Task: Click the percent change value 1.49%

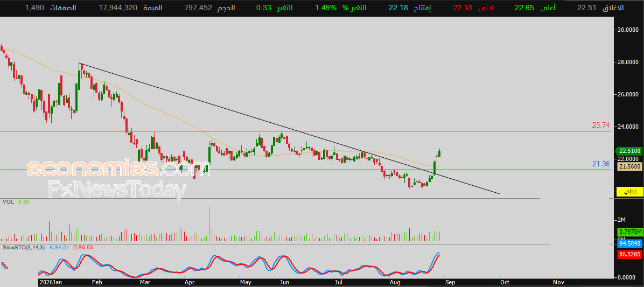Action: click(x=325, y=8)
